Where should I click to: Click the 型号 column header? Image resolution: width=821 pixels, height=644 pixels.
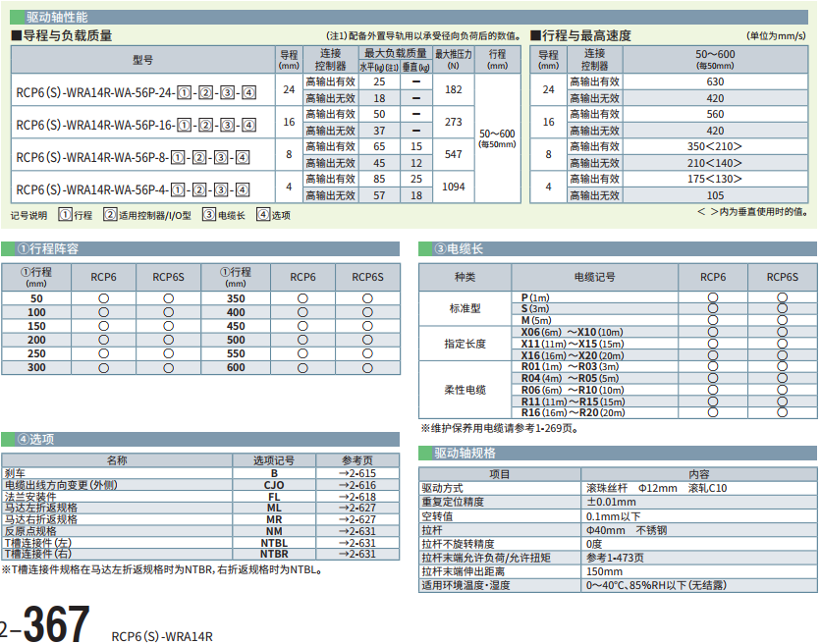pyautogui.click(x=143, y=60)
